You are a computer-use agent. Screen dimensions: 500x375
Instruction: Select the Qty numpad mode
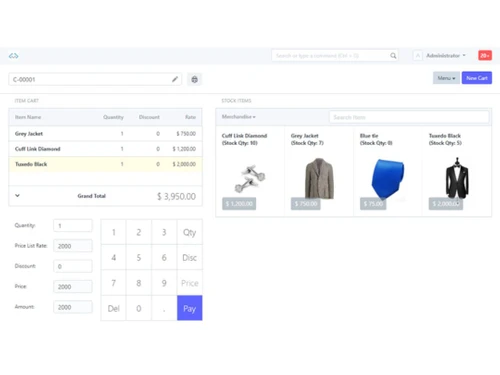coord(190,232)
